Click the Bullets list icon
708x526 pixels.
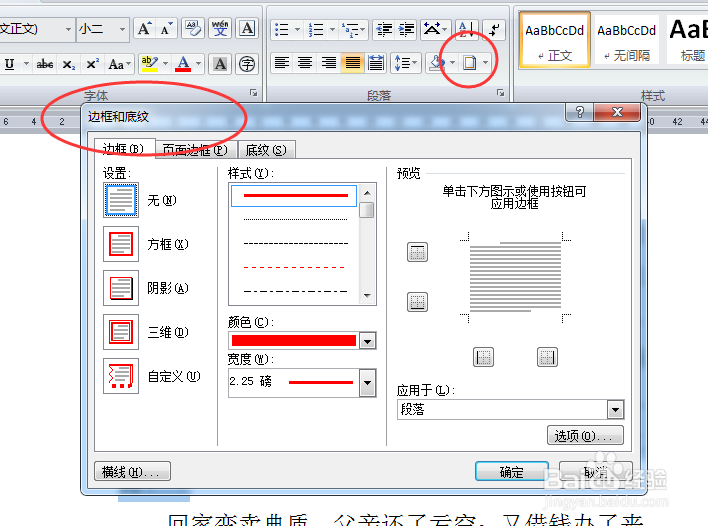coord(282,30)
